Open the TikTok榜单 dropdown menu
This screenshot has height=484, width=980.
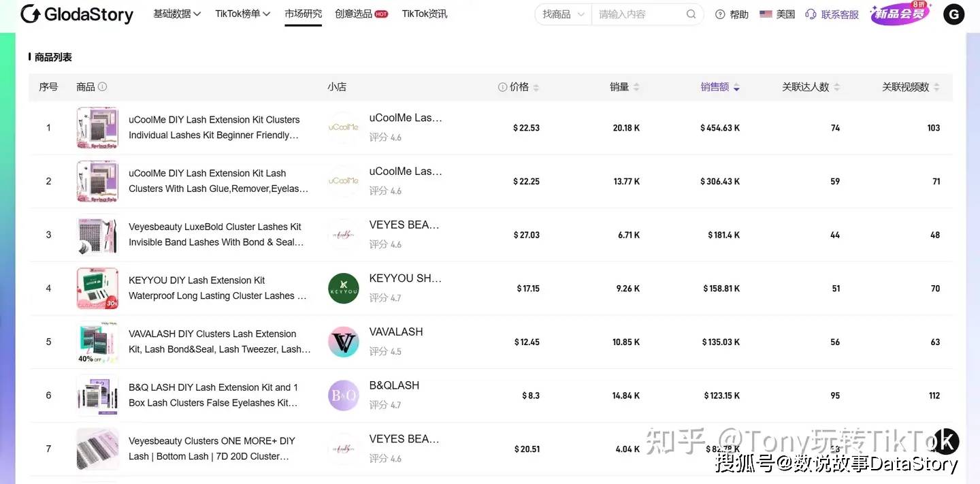pyautogui.click(x=243, y=14)
